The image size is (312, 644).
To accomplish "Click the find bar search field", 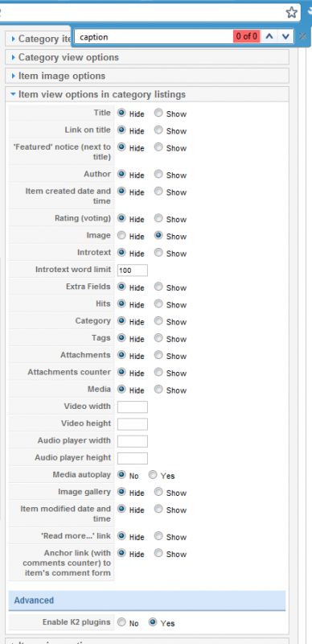I will pyautogui.click(x=154, y=36).
